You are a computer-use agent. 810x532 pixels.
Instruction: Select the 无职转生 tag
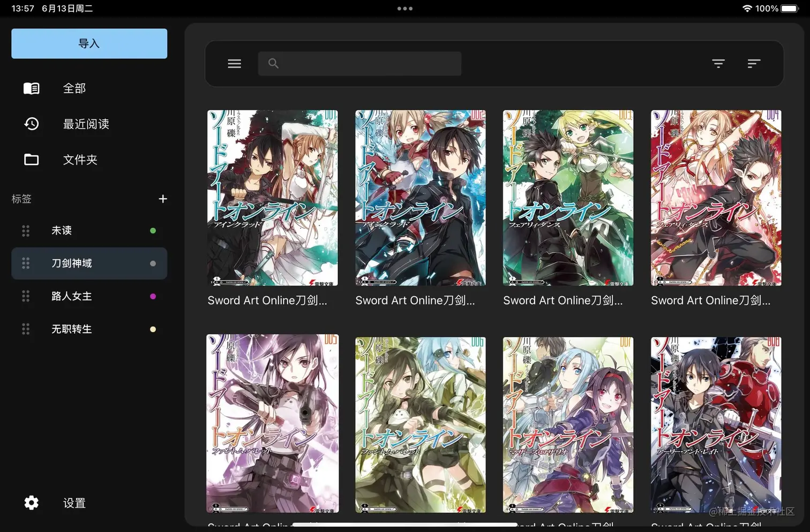pyautogui.click(x=89, y=329)
